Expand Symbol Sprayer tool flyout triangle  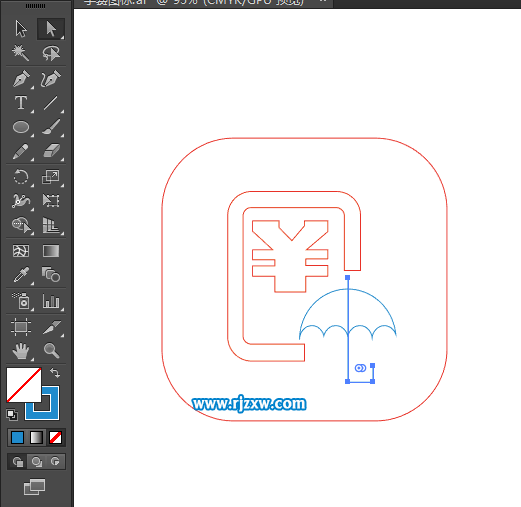[32, 310]
